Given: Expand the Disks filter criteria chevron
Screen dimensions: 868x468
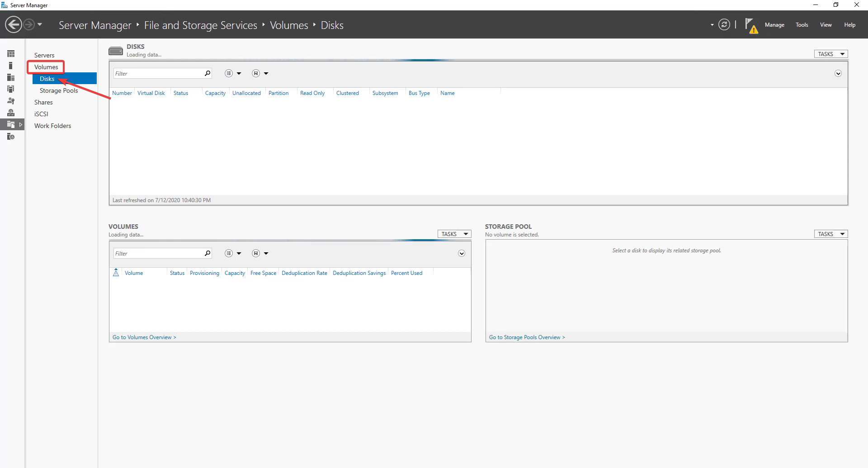Looking at the screenshot, I should pos(838,73).
